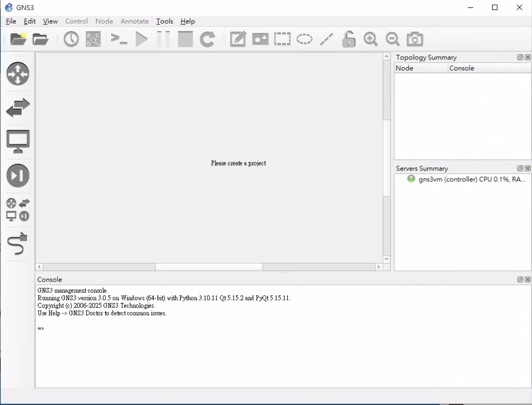Browse end devices monitor icon
Screen dimensions: 532x405
point(18,142)
